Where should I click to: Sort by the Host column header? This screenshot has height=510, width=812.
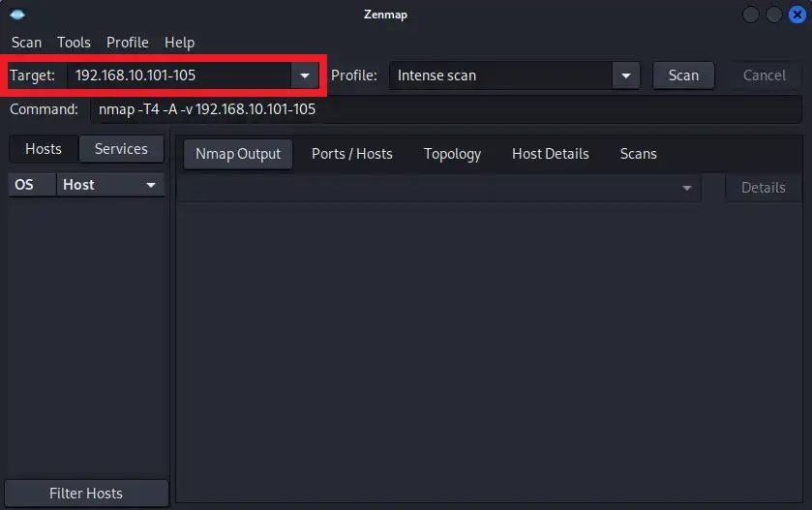pos(110,185)
